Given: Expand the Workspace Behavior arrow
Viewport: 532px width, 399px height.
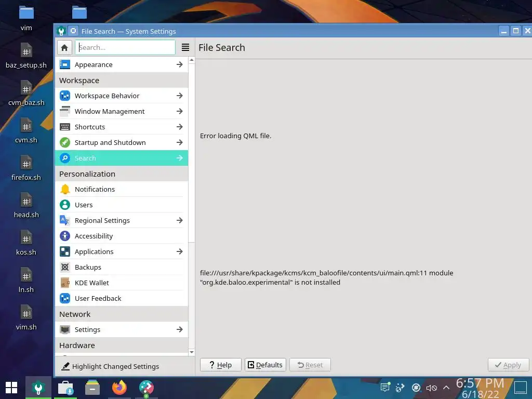Looking at the screenshot, I should click(179, 96).
